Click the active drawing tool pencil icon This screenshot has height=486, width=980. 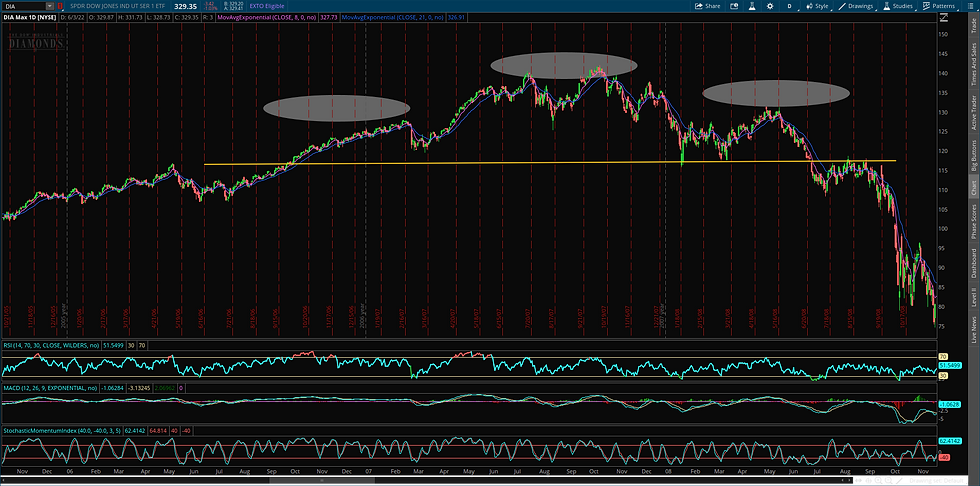pyautogui.click(x=899, y=480)
